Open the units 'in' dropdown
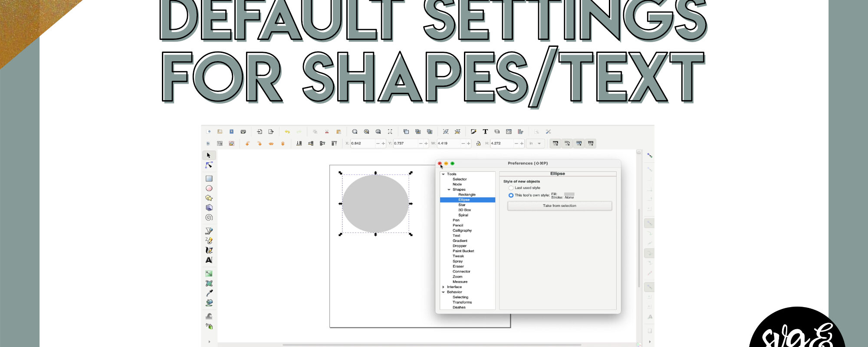 tap(535, 143)
